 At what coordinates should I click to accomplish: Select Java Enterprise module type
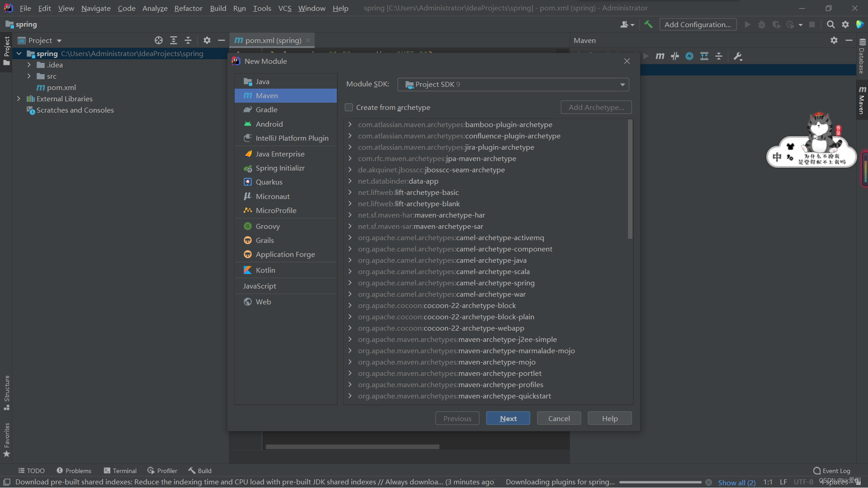(x=285, y=154)
